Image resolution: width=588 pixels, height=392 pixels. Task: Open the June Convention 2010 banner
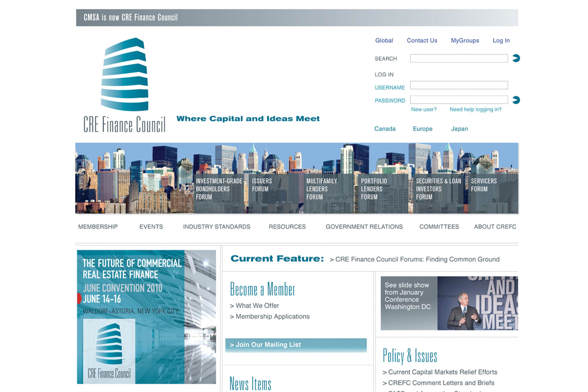coord(146,317)
